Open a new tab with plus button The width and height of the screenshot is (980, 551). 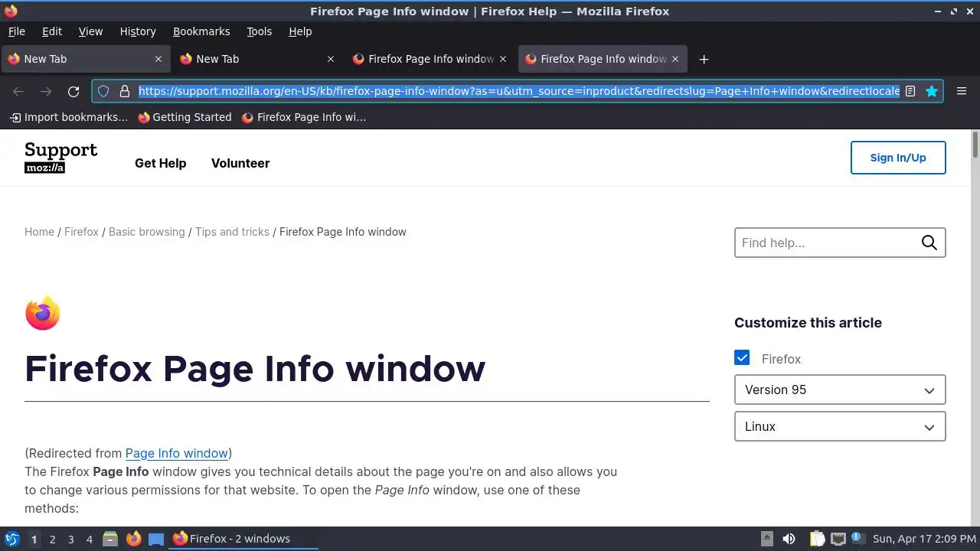(704, 59)
